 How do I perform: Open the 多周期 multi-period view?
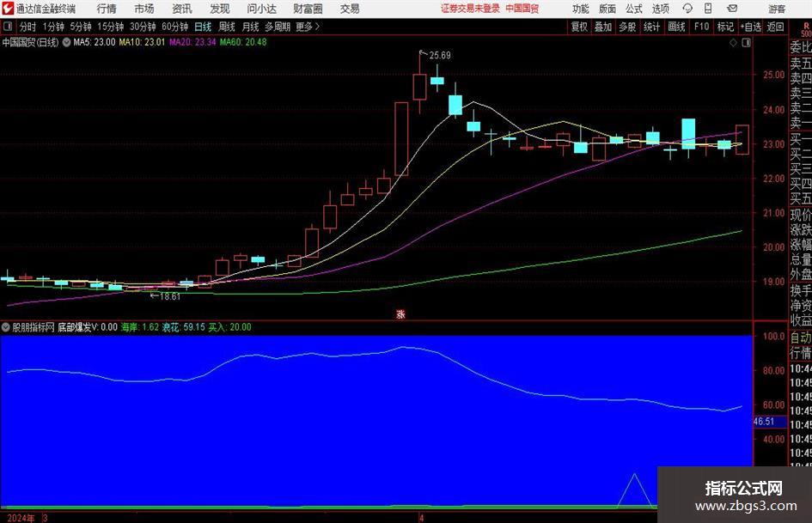(x=277, y=27)
